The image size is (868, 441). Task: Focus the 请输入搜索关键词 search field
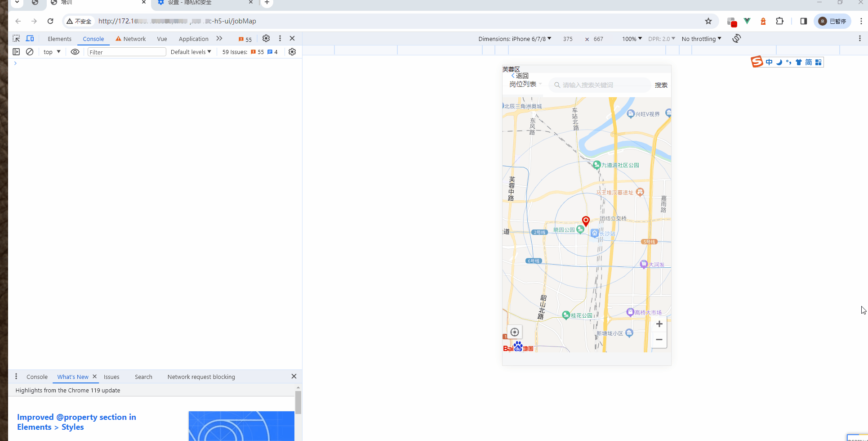point(600,85)
